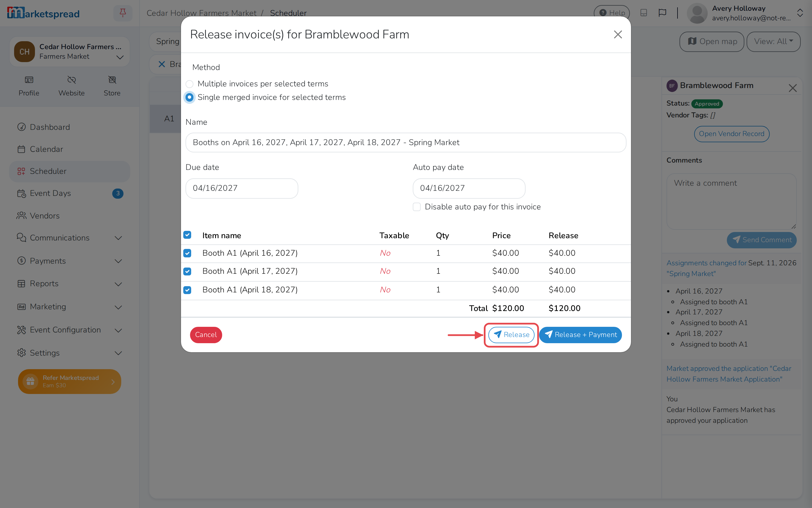The height and width of the screenshot is (508, 812).
Task: Click the Event Days count badge
Action: coord(118,194)
